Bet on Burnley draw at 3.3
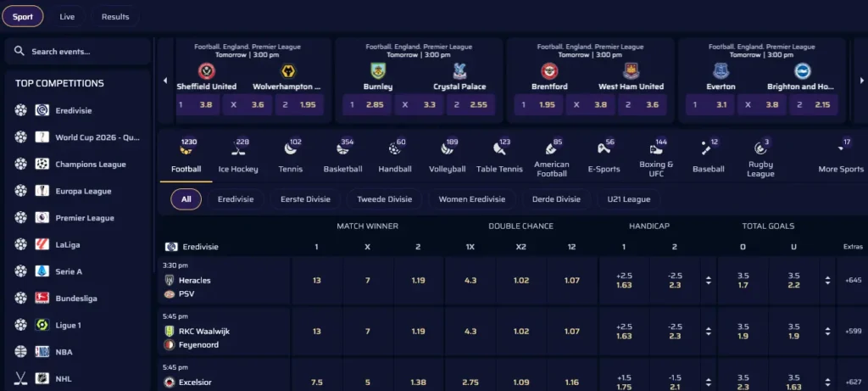This screenshot has height=391, width=868. point(419,104)
